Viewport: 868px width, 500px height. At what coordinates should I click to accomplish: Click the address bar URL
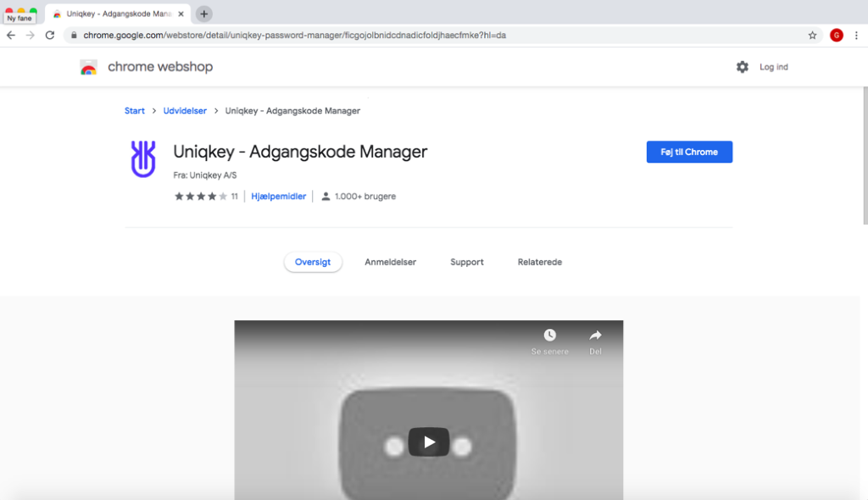[294, 36]
